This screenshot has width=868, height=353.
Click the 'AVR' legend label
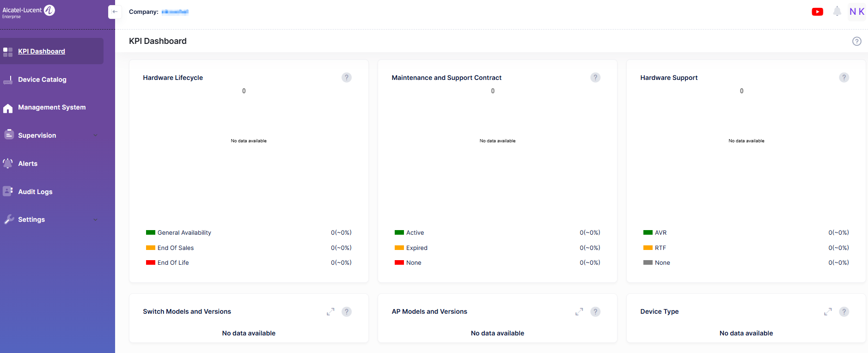tap(660, 232)
